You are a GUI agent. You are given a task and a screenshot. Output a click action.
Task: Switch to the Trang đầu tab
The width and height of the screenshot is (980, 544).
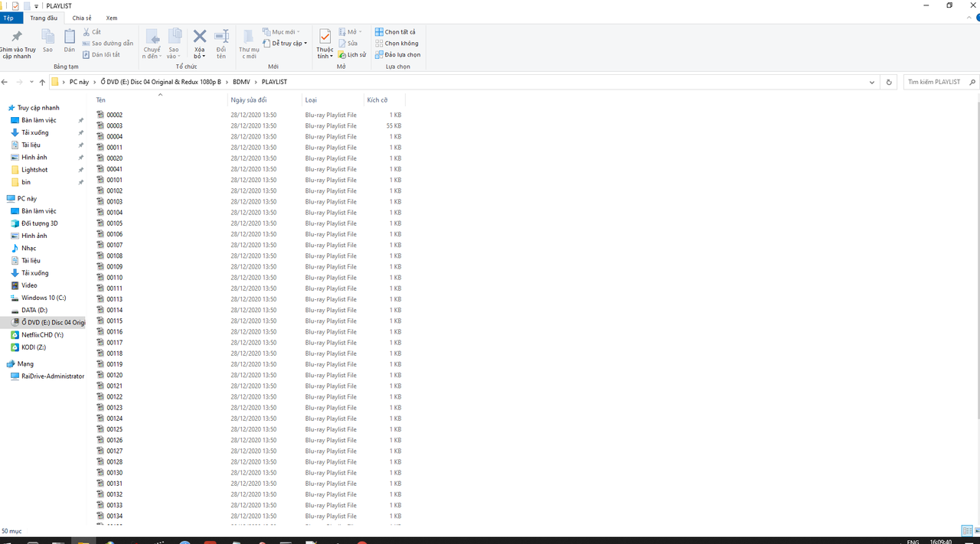click(44, 18)
